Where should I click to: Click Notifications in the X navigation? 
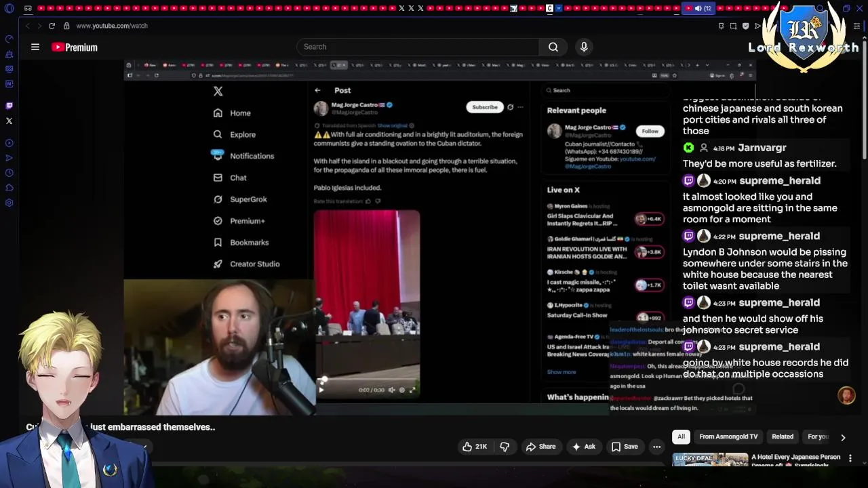point(243,156)
